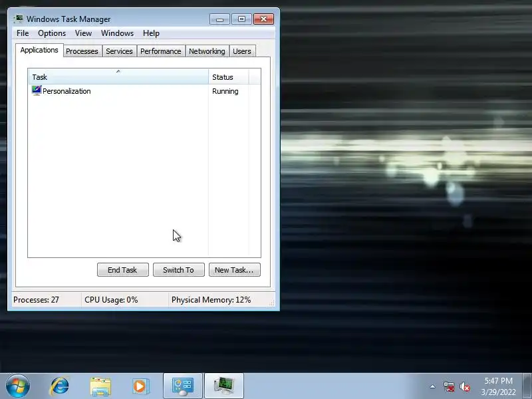
Task: Click the End Task button
Action: click(123, 270)
